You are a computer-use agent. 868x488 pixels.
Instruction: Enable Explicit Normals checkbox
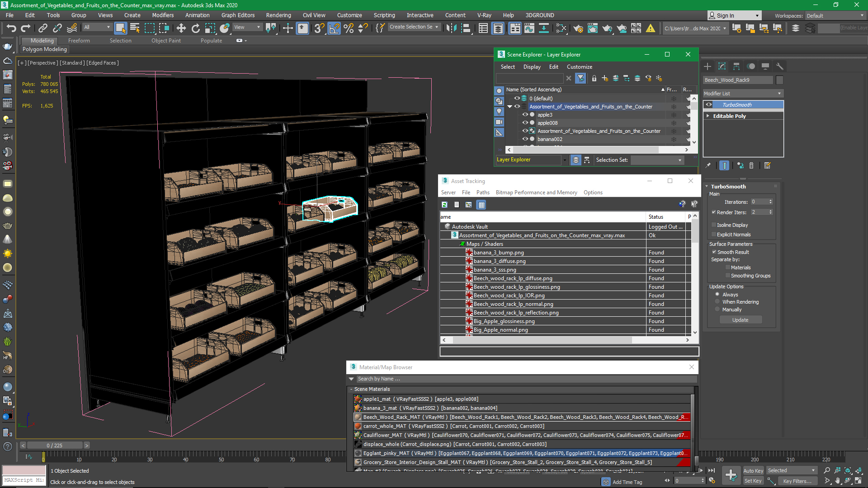pyautogui.click(x=714, y=235)
